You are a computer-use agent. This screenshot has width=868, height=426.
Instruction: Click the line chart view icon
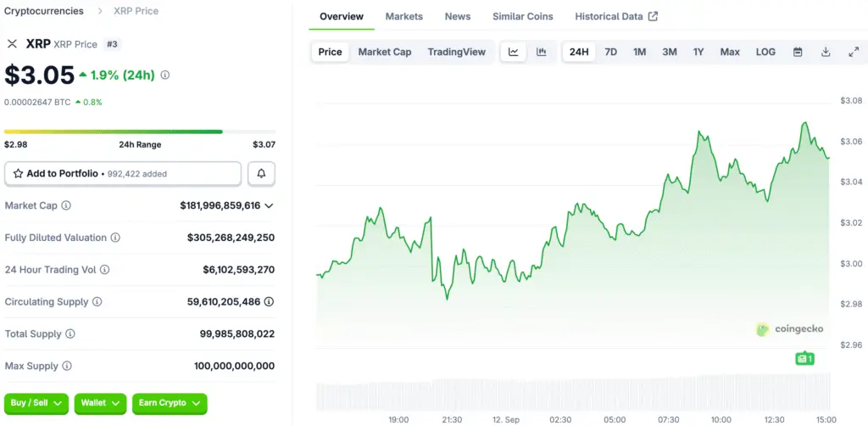pyautogui.click(x=514, y=52)
